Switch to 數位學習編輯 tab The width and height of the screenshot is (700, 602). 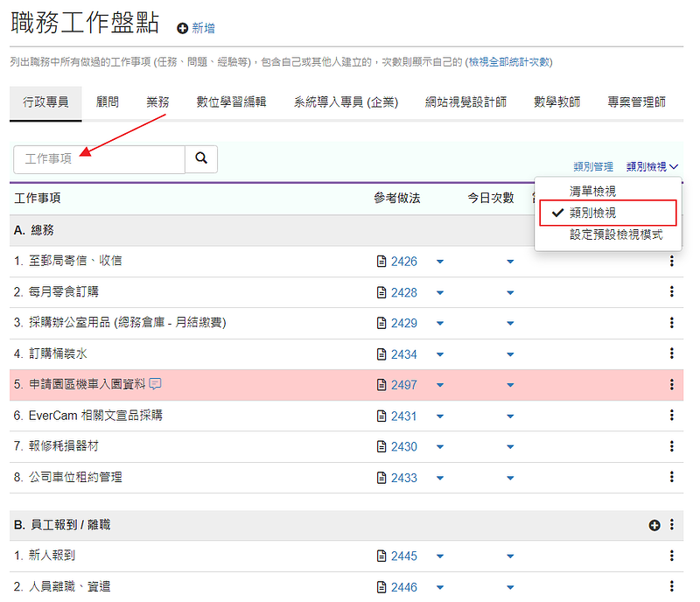pyautogui.click(x=231, y=102)
